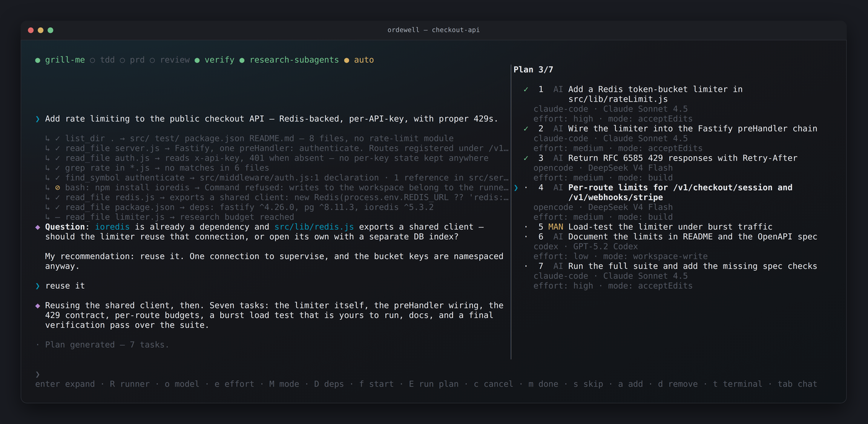Click the 'R runner' shortcut hint
Screen dimensions: 868x424
(130, 384)
